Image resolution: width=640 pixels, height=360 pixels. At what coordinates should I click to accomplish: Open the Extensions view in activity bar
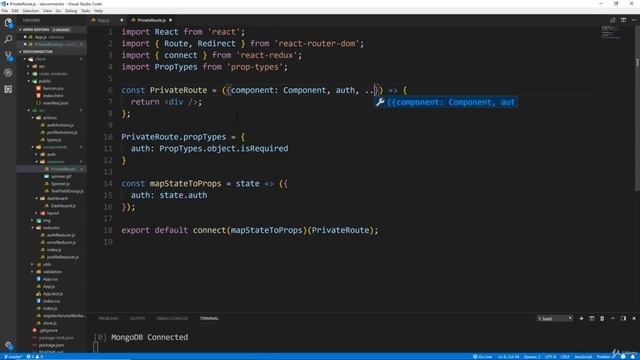click(x=8, y=89)
